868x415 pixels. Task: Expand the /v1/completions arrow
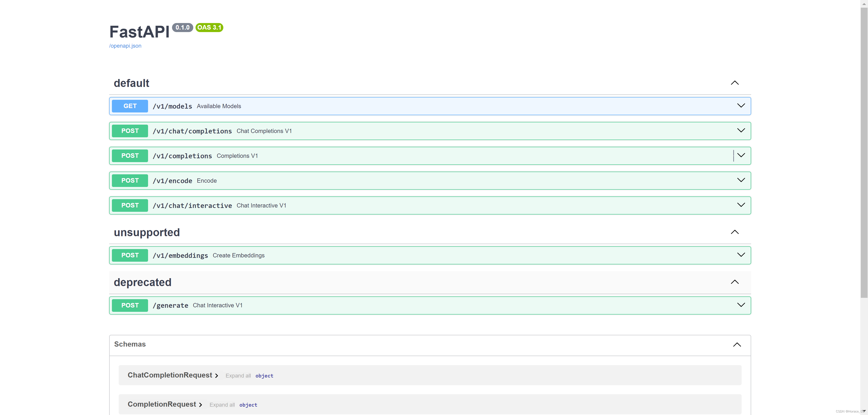coord(741,156)
